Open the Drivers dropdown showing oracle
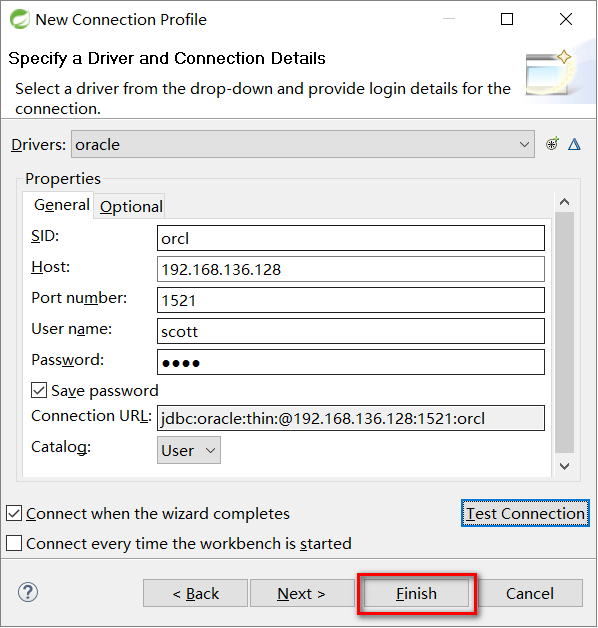Viewport: 598px width, 628px height. (303, 144)
